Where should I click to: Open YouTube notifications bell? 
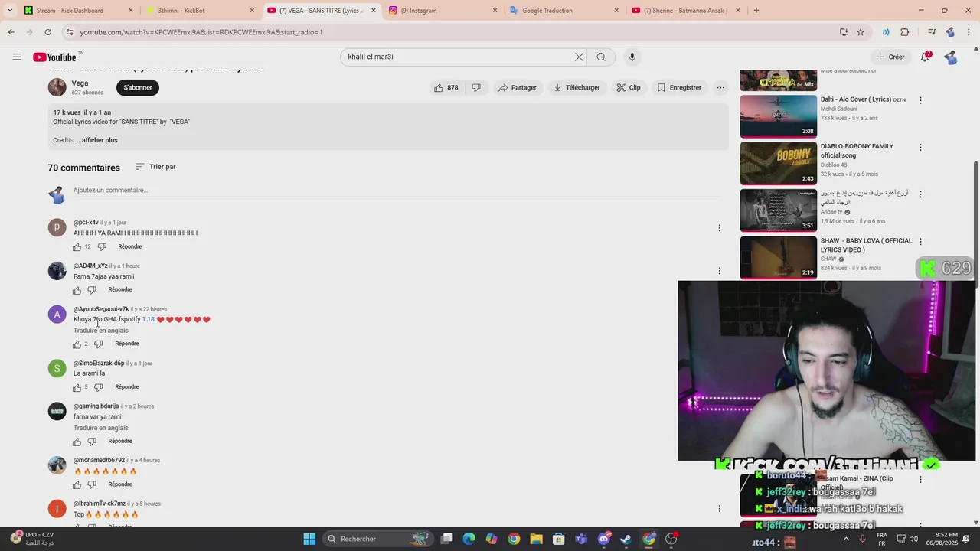[x=925, y=57]
